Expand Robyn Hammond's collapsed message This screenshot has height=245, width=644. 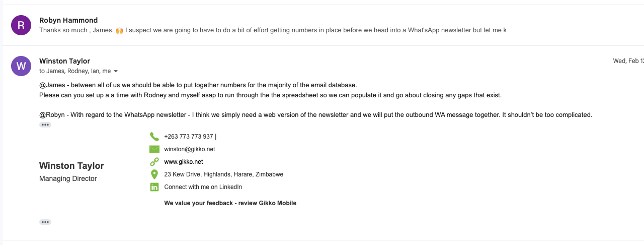click(x=273, y=30)
